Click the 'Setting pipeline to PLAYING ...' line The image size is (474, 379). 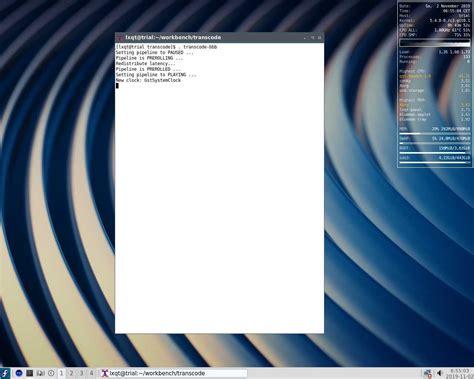(156, 75)
